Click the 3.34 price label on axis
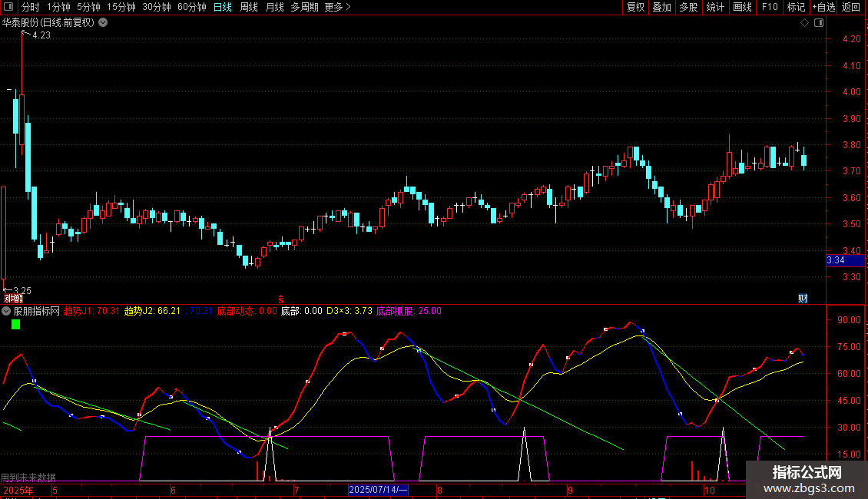Viewport: 868px width, 499px height. [845, 260]
